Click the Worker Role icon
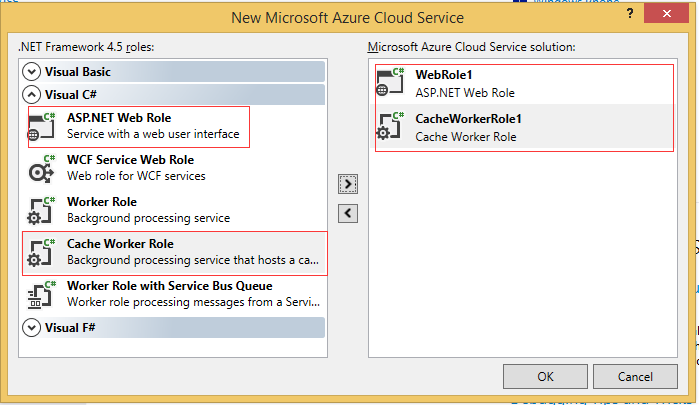699x405 pixels. click(41, 211)
